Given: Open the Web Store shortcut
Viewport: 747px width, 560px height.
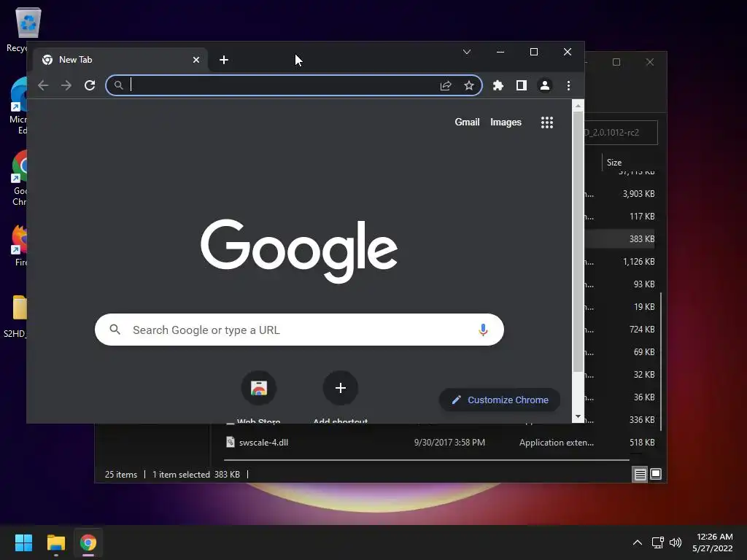Looking at the screenshot, I should point(259,388).
